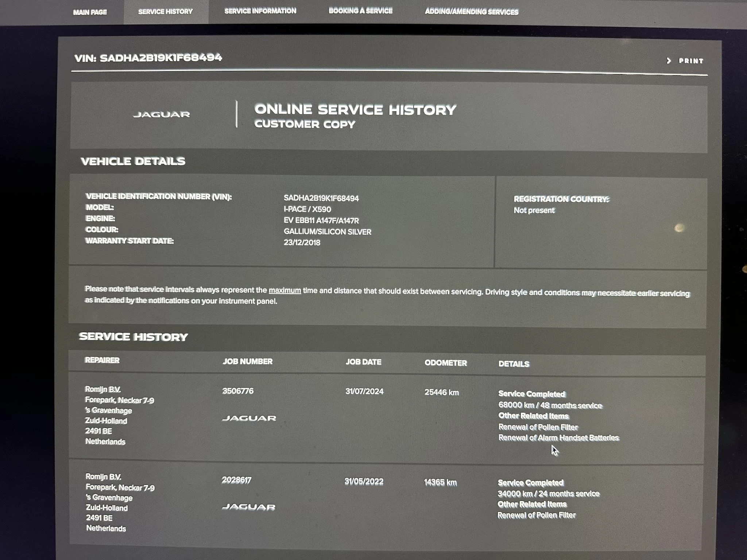Click the Service History section heading
The width and height of the screenshot is (747, 560).
pos(133,337)
